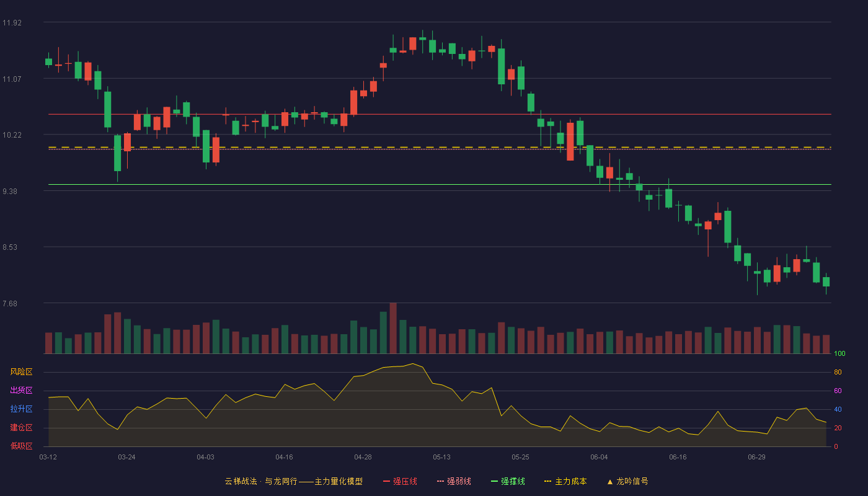Click the green 强撑线 legend dash icon

494,481
